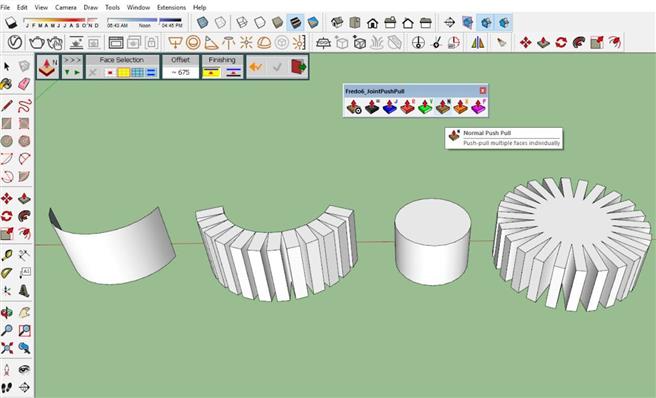Toggle Finishing erase original faces option
The height and width of the screenshot is (398, 656).
click(x=212, y=72)
